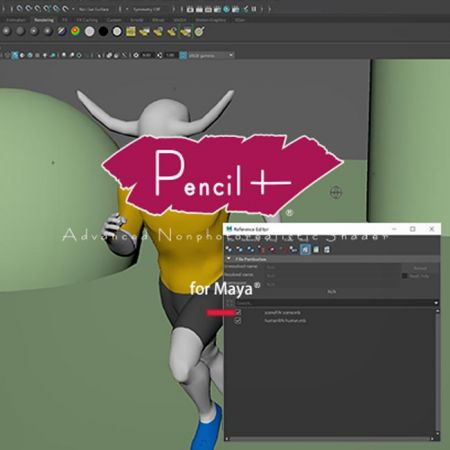The width and height of the screenshot is (450, 450).
Task: Click the highlighted blue viewport toolbar icon
Action: tap(15, 55)
